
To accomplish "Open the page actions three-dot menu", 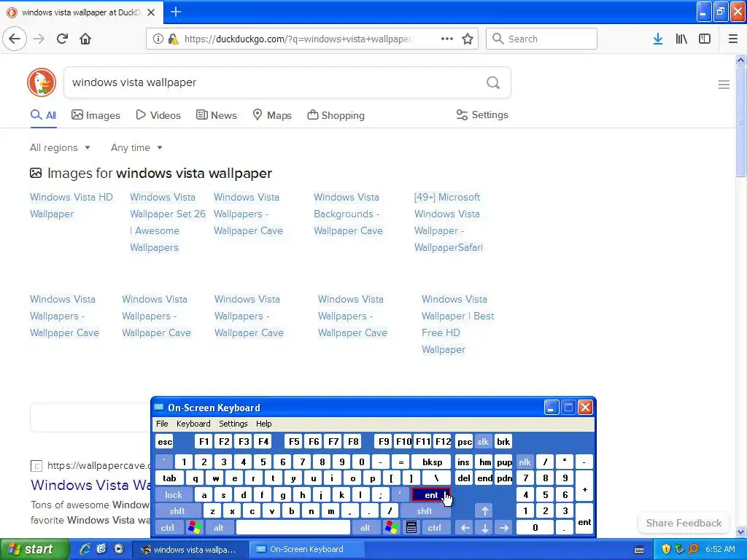I will [447, 39].
